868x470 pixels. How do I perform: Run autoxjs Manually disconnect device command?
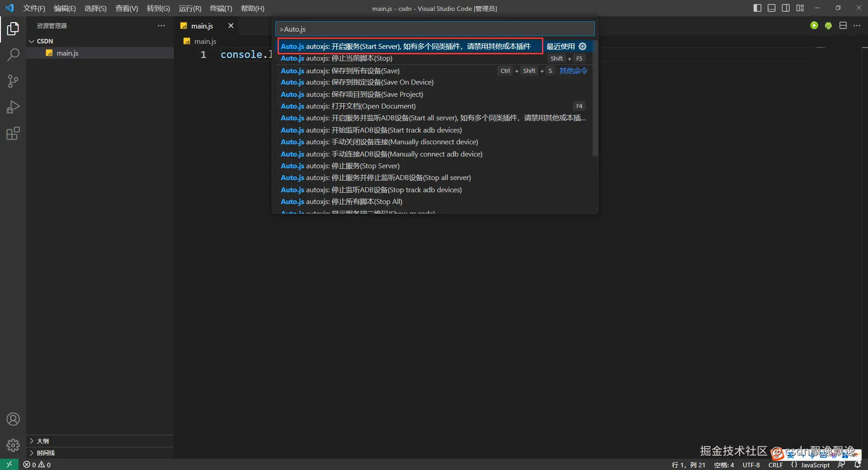tap(434, 142)
